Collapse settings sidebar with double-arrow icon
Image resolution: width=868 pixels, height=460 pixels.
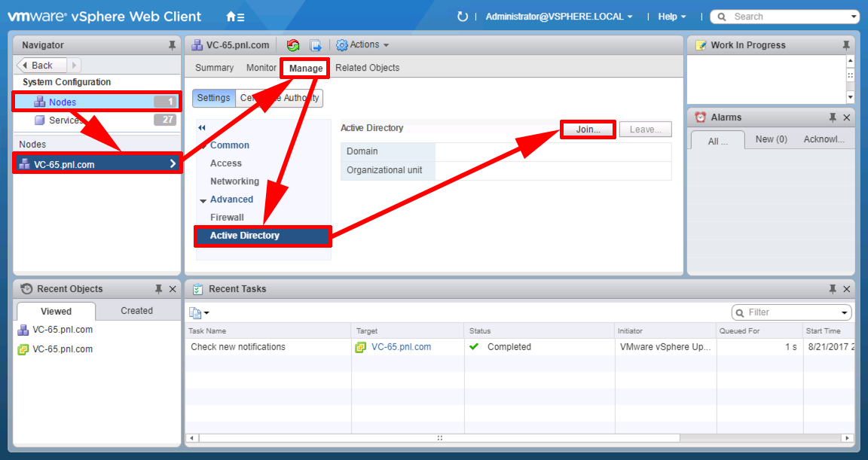tap(201, 128)
